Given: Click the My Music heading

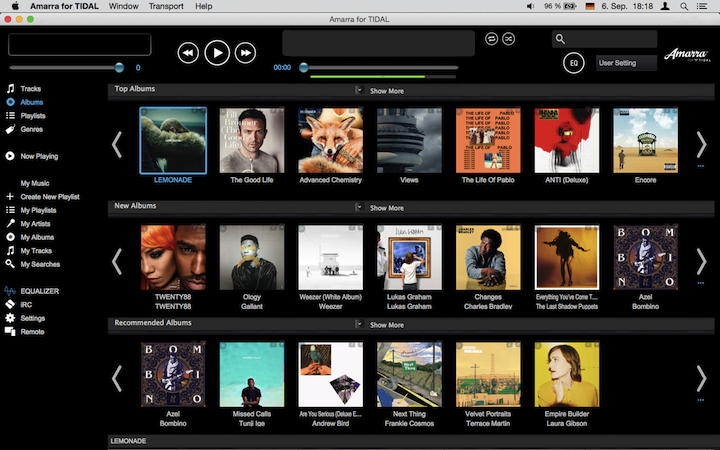Looking at the screenshot, I should tap(35, 183).
